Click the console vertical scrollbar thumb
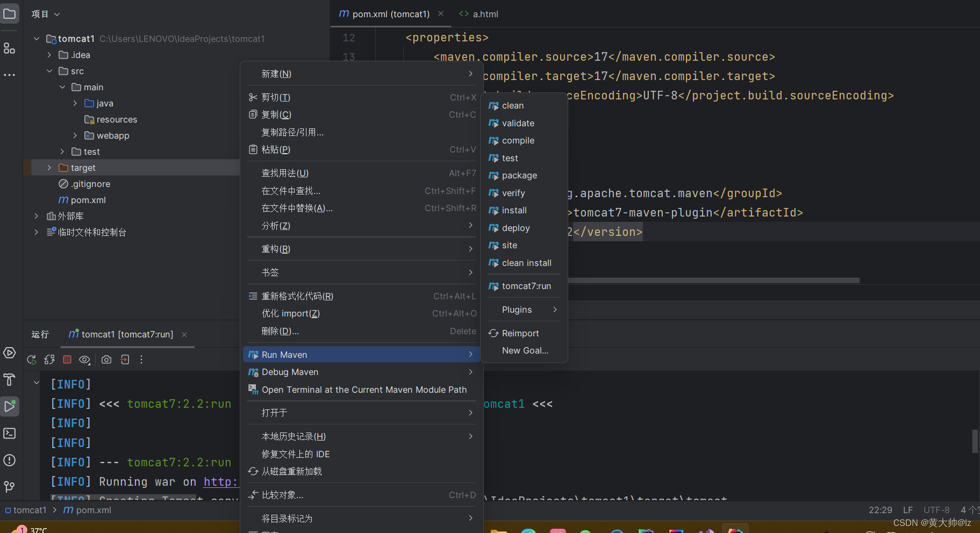 coord(975,441)
